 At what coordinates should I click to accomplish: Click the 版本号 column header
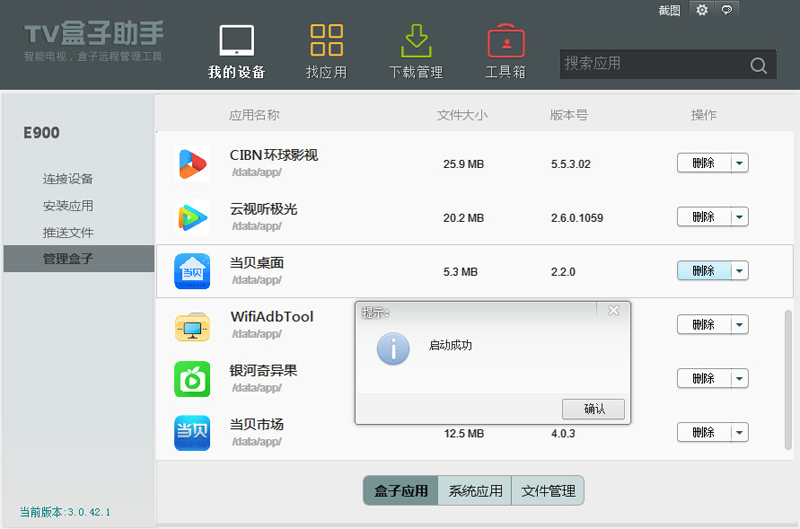[569, 115]
